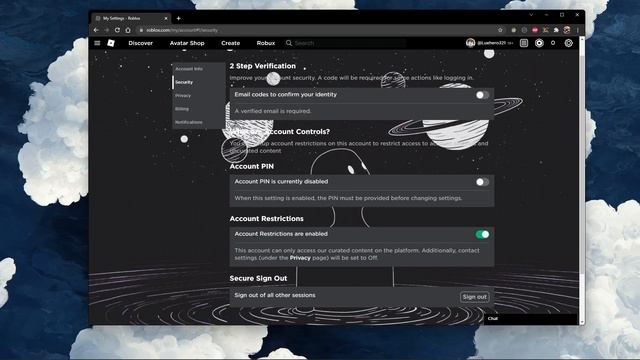Reload the page with the refresh icon
Viewport: 640px width, 360px height.
(x=117, y=30)
